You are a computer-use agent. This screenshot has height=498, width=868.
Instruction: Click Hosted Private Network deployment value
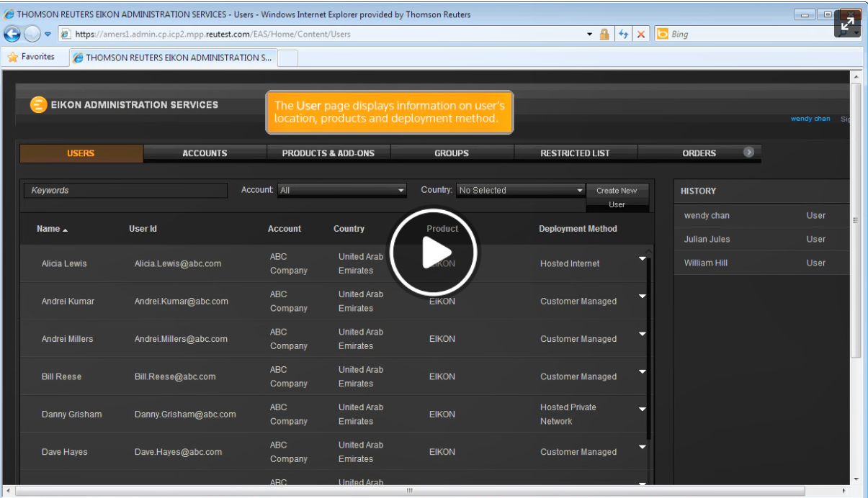pyautogui.click(x=568, y=415)
